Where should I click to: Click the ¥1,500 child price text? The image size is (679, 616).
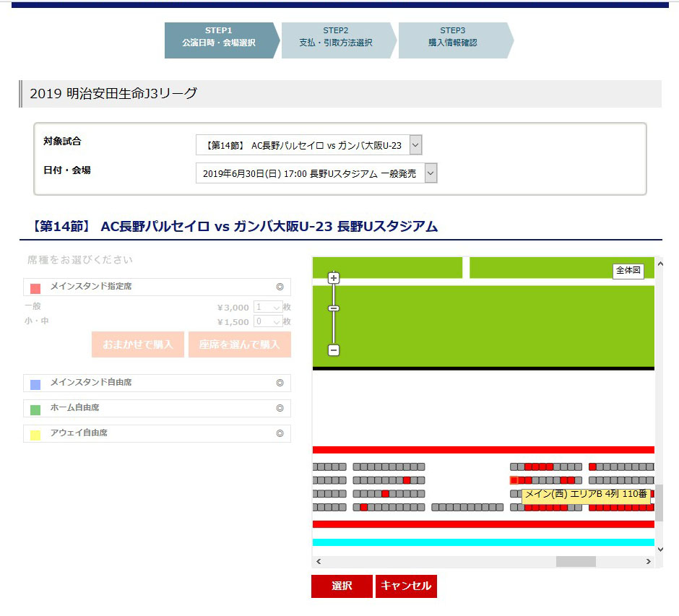pos(233,322)
